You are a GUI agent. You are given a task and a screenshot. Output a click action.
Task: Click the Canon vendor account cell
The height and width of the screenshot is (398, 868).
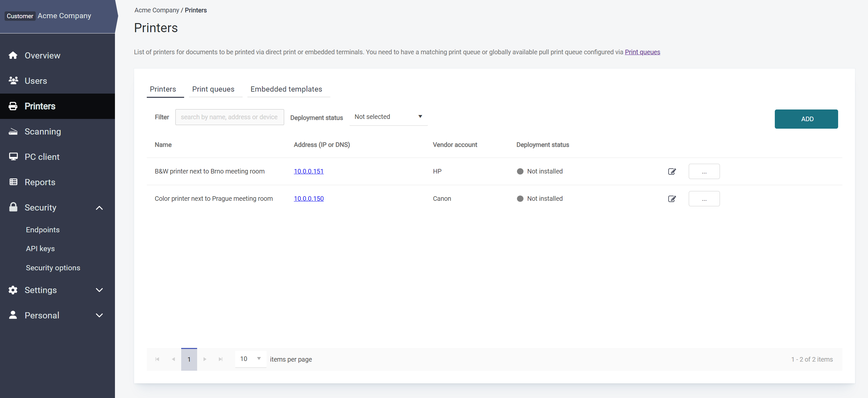[x=442, y=199]
